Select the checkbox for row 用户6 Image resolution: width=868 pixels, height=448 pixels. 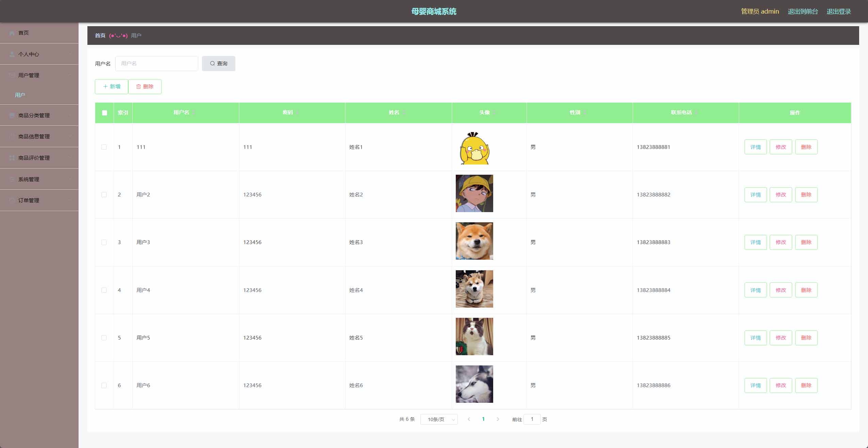click(x=104, y=385)
